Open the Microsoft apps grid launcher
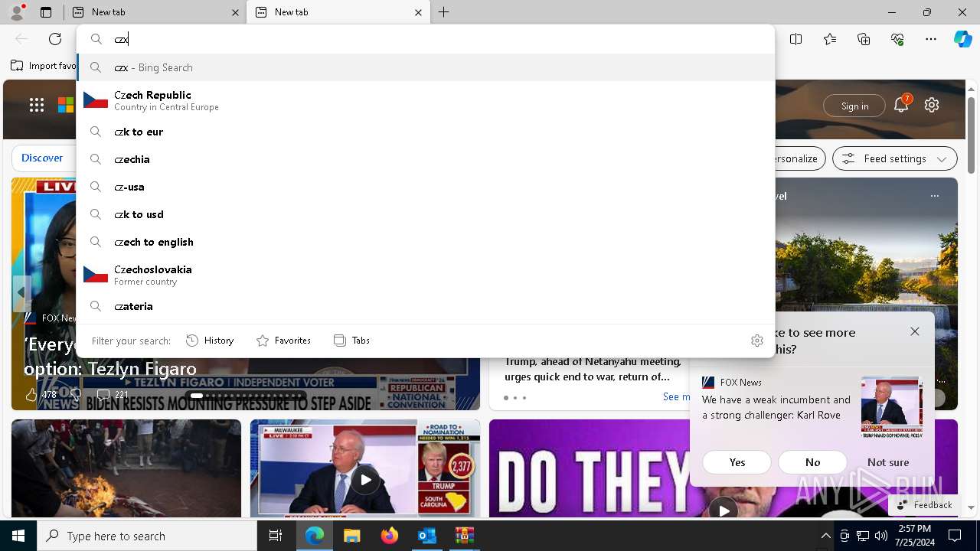This screenshot has height=551, width=980. tap(37, 105)
